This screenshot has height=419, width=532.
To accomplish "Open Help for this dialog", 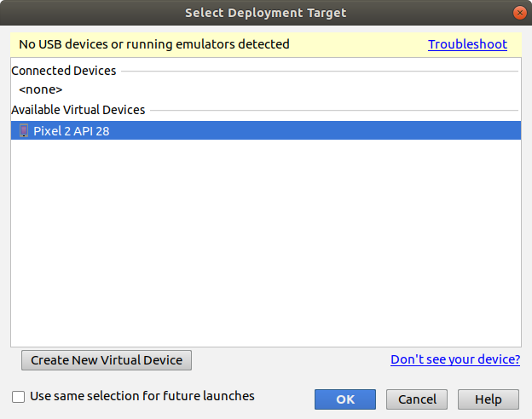I will pyautogui.click(x=489, y=399).
